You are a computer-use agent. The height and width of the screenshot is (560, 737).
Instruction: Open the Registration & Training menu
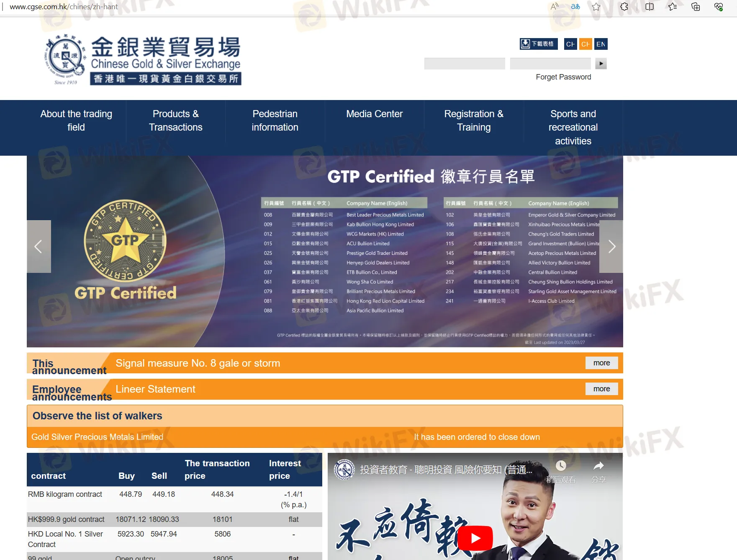(474, 121)
